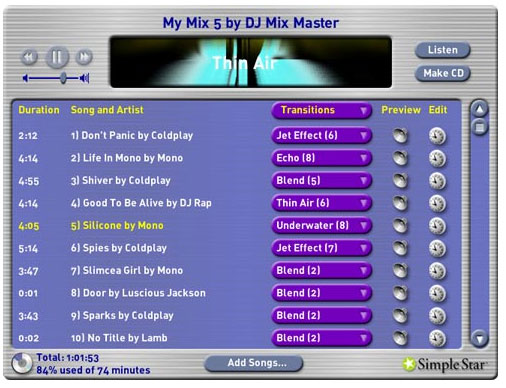Click the volume slider knob
This screenshot has height=388, width=506.
63,78
